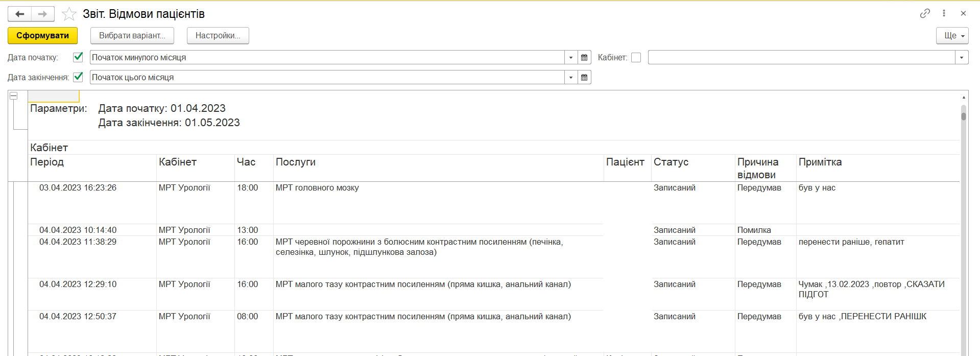Open the Ще menu
Image resolution: width=980 pixels, height=356 pixels.
click(952, 36)
